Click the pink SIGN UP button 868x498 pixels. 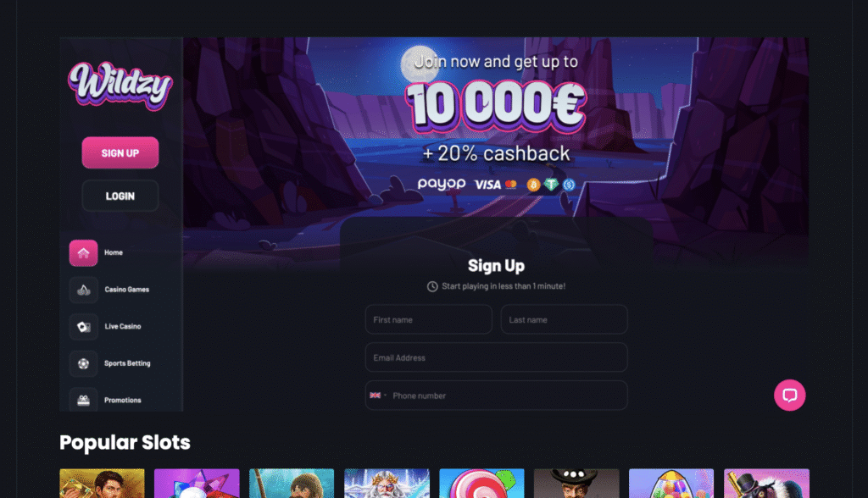tap(120, 152)
